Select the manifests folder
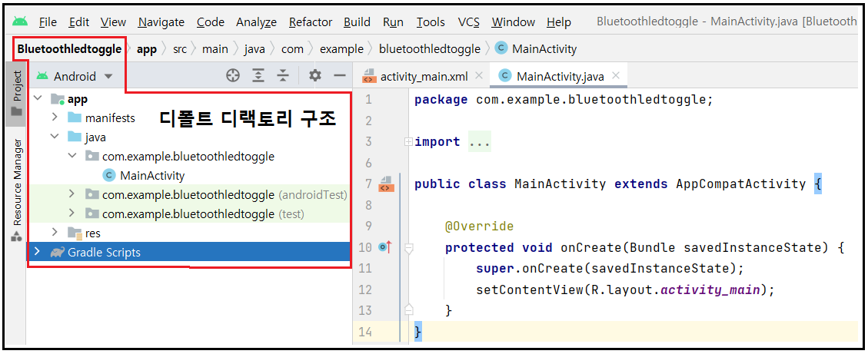Screen dimensions: 868x354 click(110, 117)
